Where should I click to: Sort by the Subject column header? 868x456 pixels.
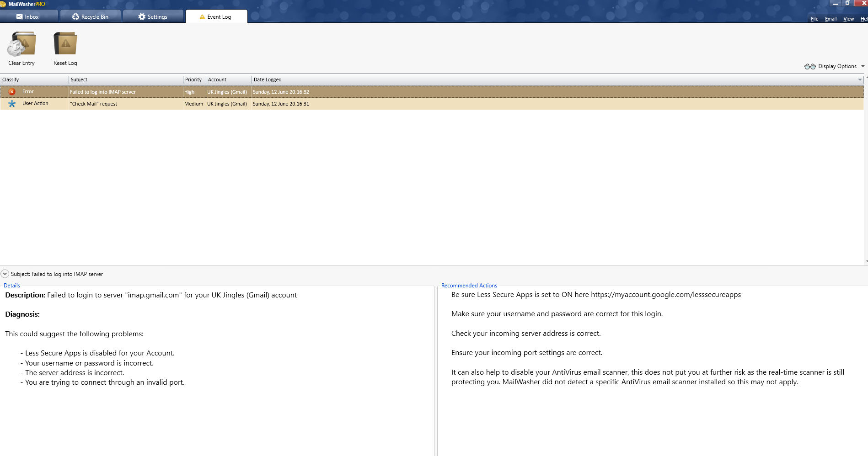[126, 80]
